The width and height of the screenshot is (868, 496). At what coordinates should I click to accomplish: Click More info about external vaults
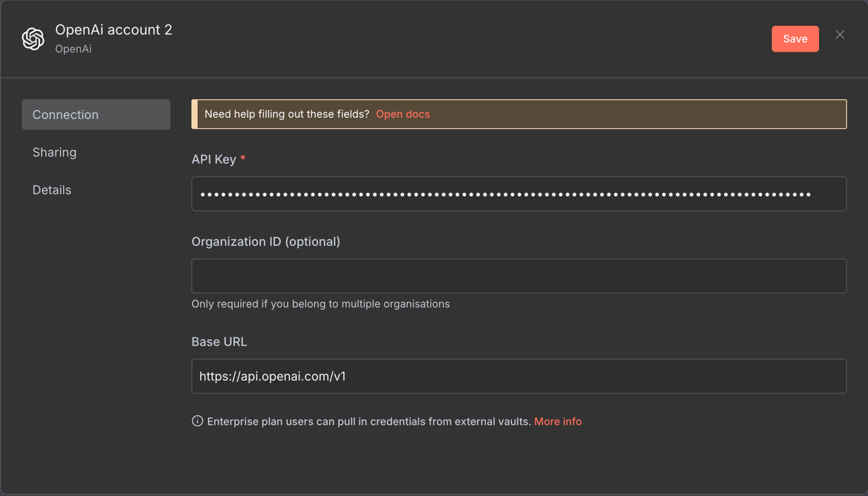click(558, 421)
